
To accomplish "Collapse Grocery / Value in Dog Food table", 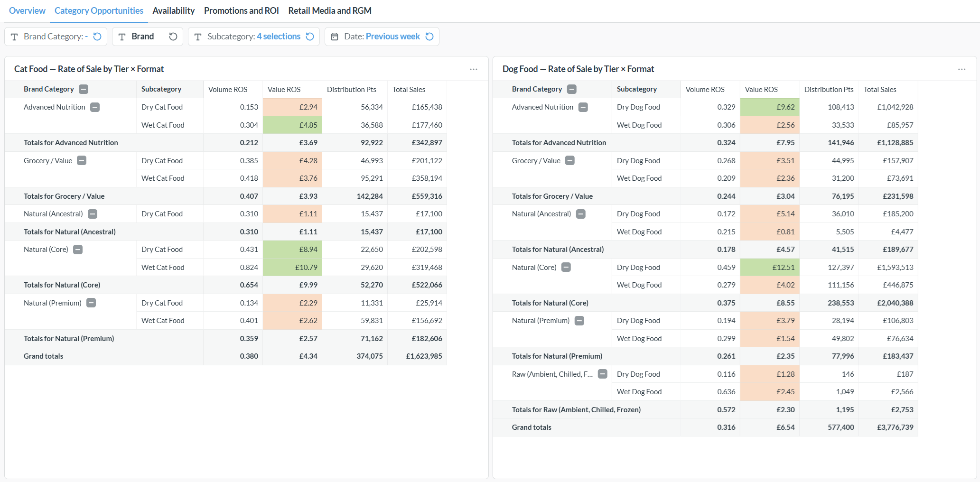I will [x=570, y=160].
